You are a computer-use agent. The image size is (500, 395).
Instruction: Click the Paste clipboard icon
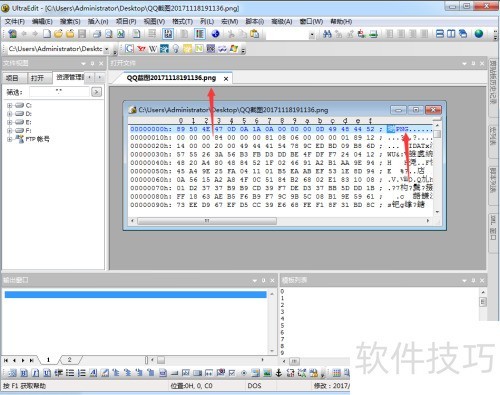(254, 34)
